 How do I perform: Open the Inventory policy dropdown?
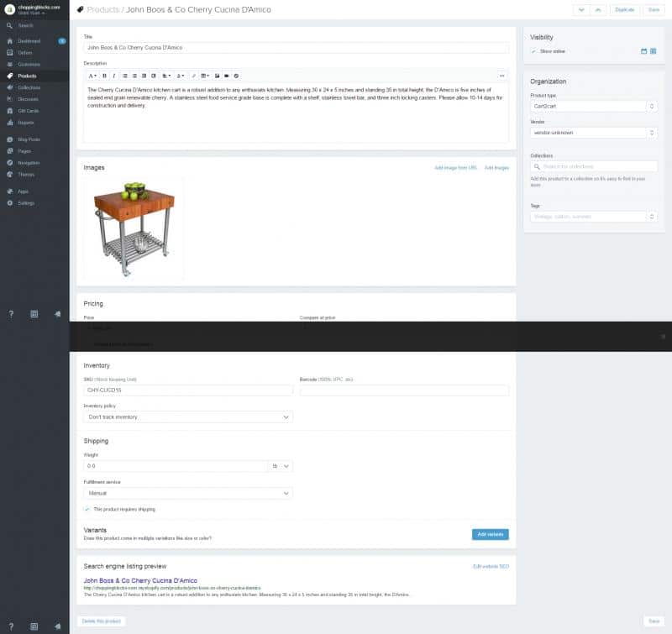pyautogui.click(x=188, y=417)
